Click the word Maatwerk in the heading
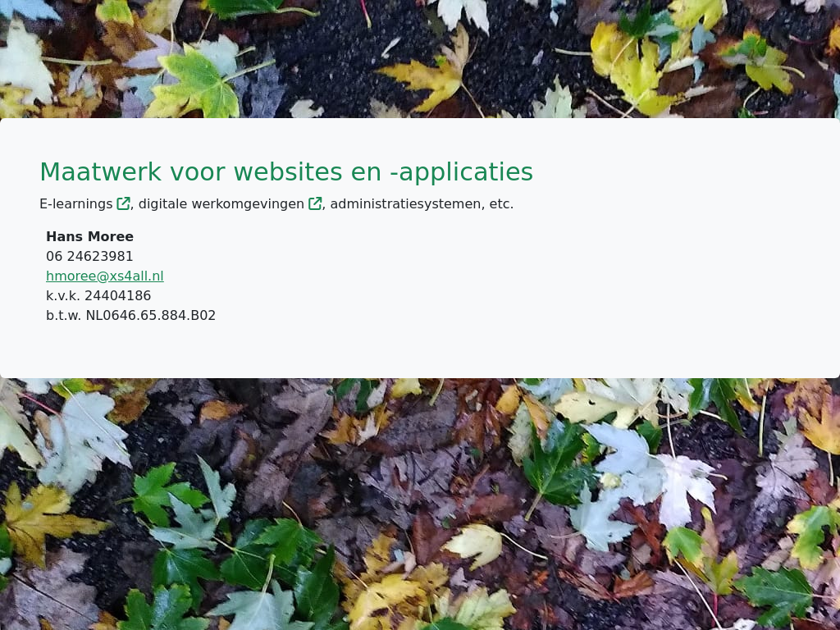Screen dimensions: 840x630 [101, 172]
